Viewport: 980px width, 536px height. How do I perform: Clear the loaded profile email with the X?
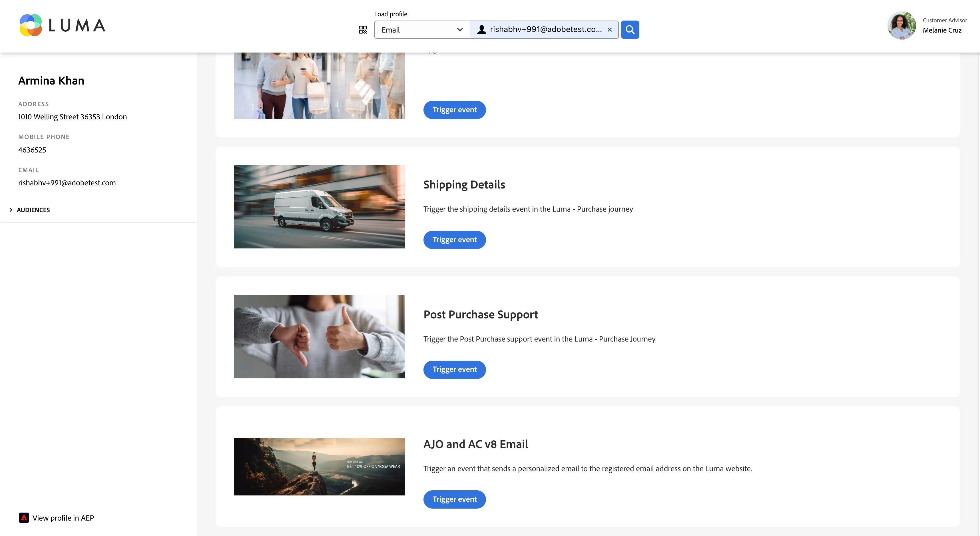(609, 30)
